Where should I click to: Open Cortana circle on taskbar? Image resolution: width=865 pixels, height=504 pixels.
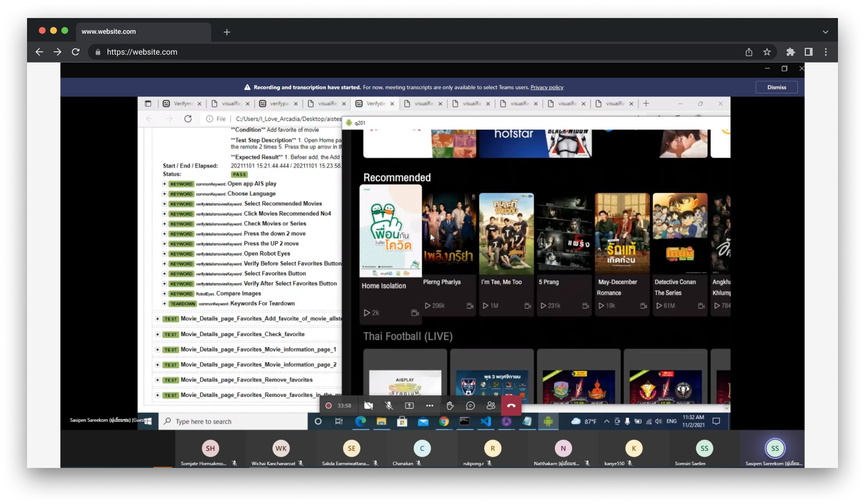tap(318, 421)
